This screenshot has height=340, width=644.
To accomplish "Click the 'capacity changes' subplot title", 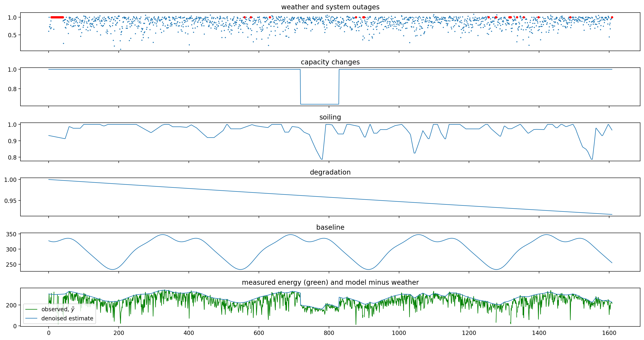I will point(330,62).
